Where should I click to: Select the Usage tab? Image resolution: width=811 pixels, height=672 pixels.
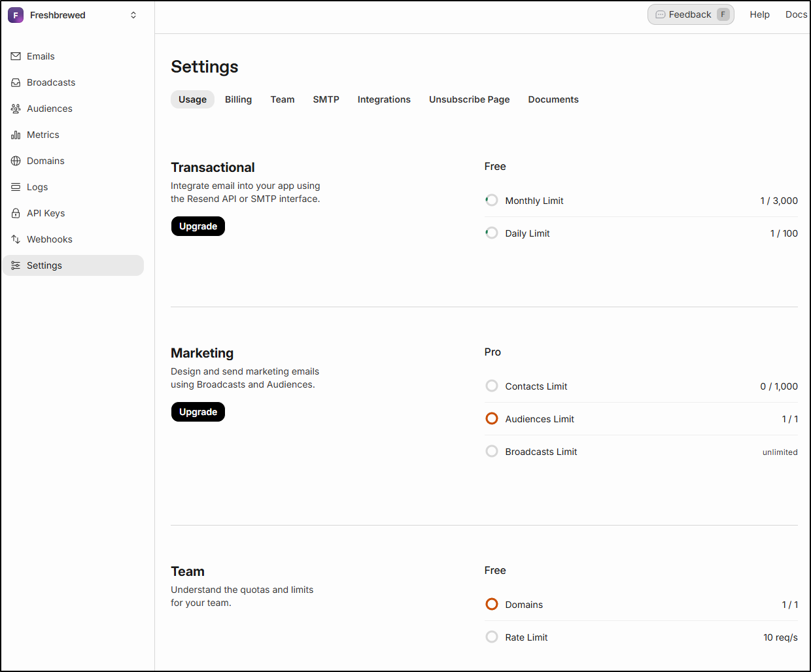tap(192, 99)
